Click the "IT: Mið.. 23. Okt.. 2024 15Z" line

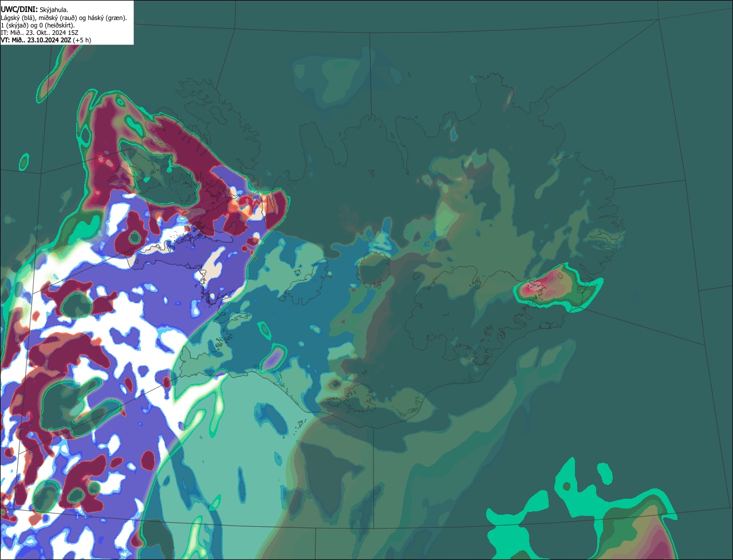tap(40, 33)
